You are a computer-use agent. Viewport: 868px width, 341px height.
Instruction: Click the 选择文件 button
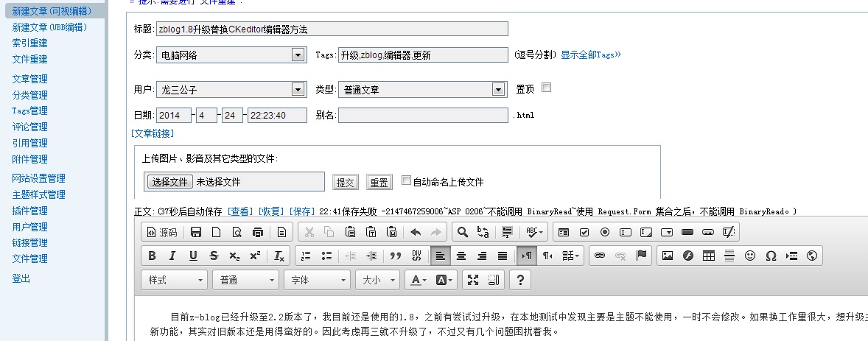tap(170, 182)
